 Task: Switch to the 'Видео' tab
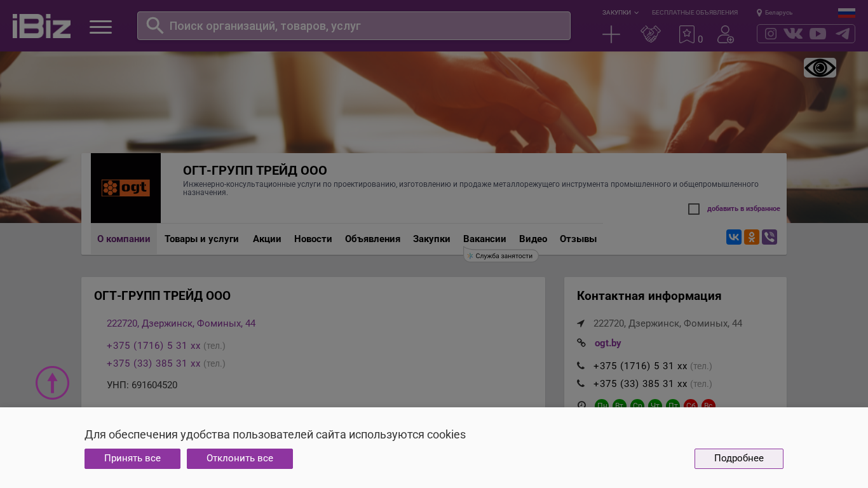pyautogui.click(x=533, y=239)
